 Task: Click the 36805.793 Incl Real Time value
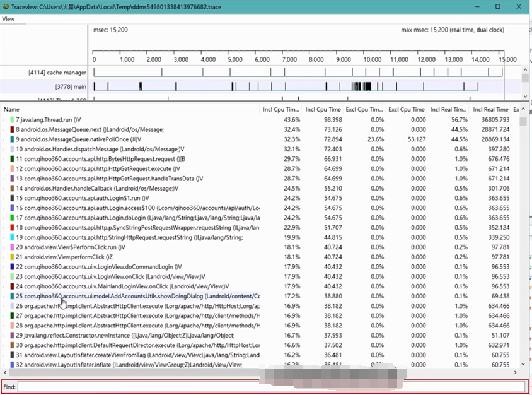click(x=495, y=119)
